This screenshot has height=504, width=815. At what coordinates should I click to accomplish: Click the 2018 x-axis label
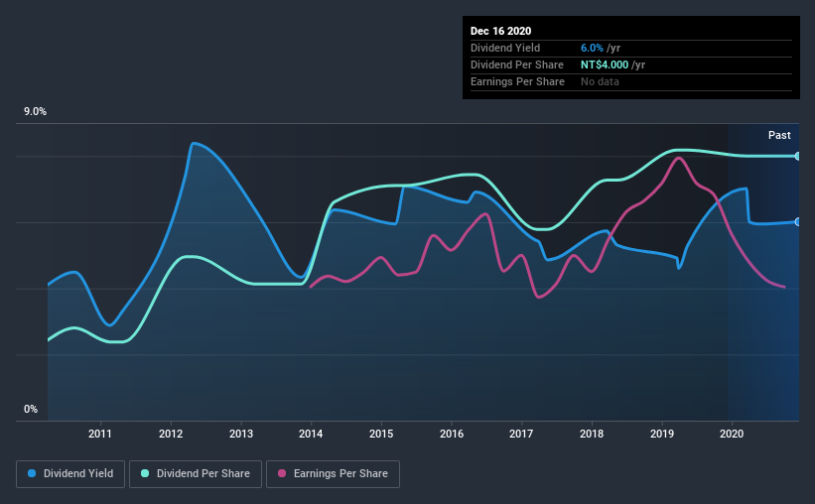[x=592, y=434]
